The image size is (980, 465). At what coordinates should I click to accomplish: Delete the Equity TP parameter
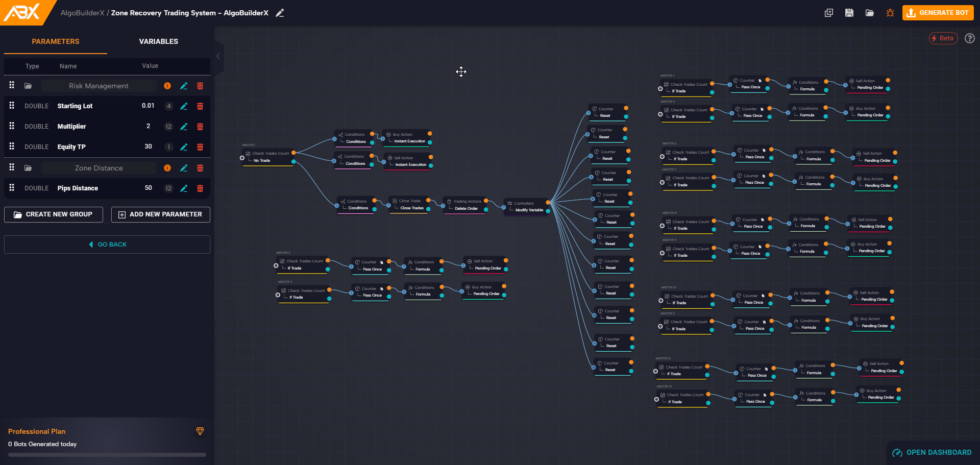point(200,147)
